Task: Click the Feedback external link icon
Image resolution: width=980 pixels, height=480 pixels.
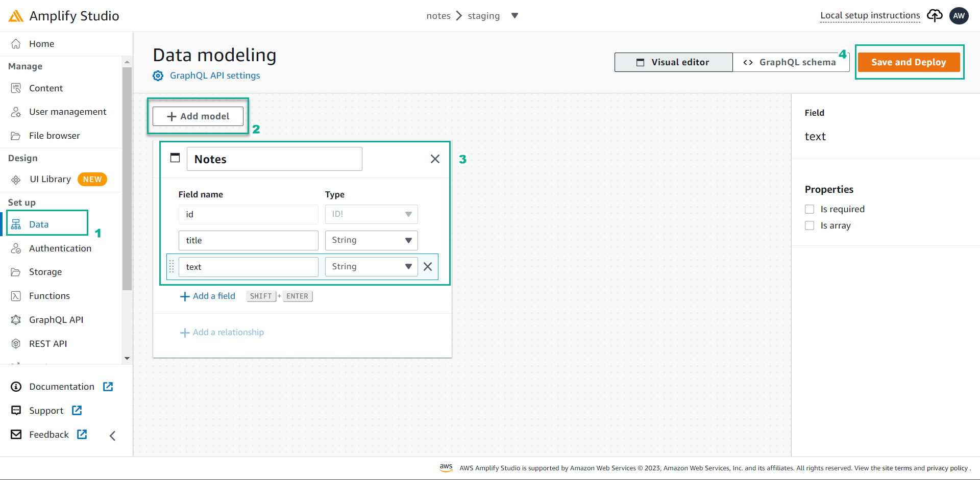Action: [x=82, y=434]
